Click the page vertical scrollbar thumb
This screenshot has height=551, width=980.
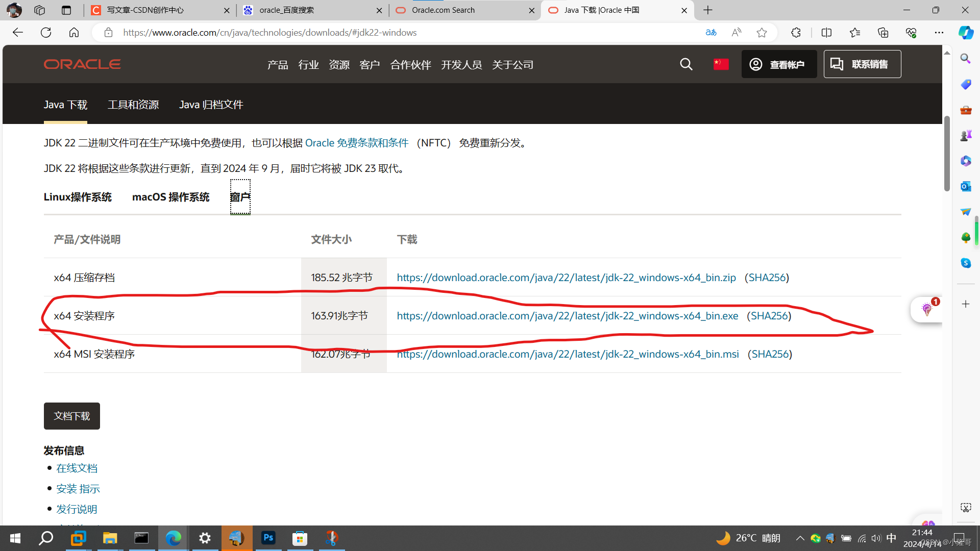(947, 153)
